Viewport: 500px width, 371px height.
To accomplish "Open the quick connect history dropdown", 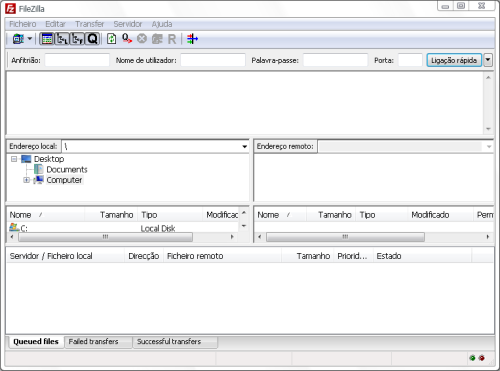I will (488, 60).
